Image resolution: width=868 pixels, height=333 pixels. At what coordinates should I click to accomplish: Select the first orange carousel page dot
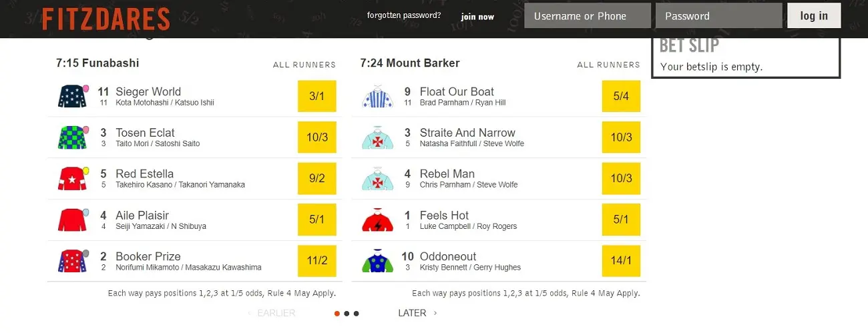pos(337,314)
